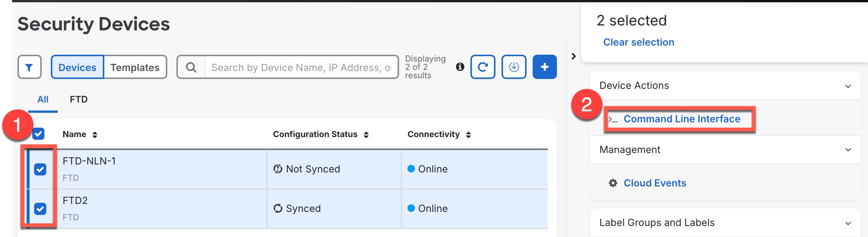Screen dimensions: 868x237
Task: Click the export download icon
Action: (514, 67)
